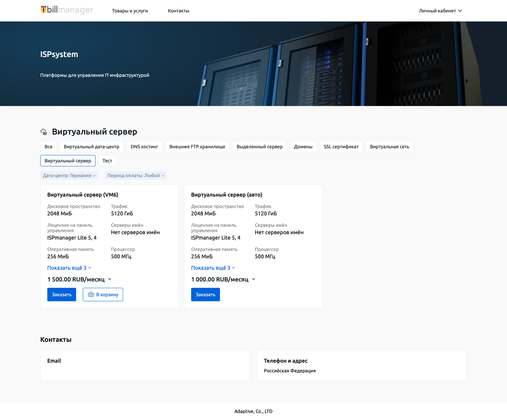Click 256 МиБ memory value in VM6 card
This screenshot has width=507, height=420.
[58, 256]
